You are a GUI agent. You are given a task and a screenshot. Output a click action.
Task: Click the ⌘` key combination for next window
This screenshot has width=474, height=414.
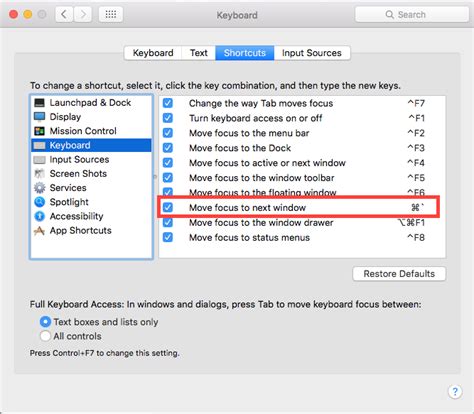417,207
